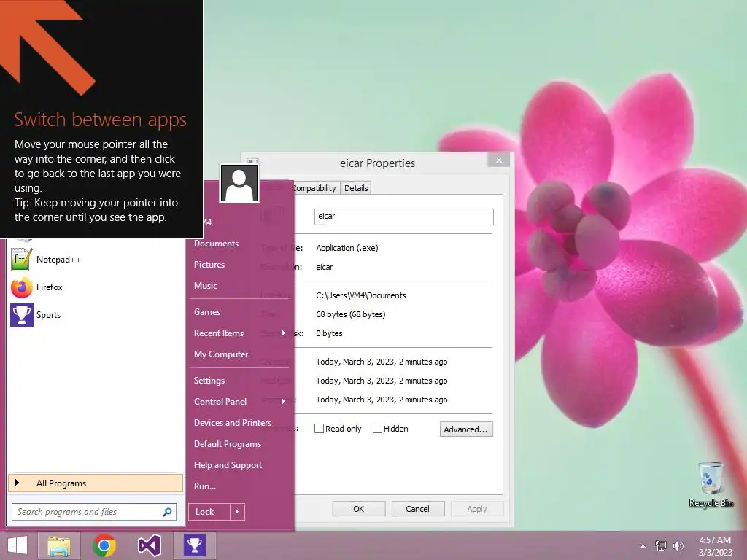This screenshot has width=747, height=560.
Task: Open Default Programs entry
Action: (228, 444)
